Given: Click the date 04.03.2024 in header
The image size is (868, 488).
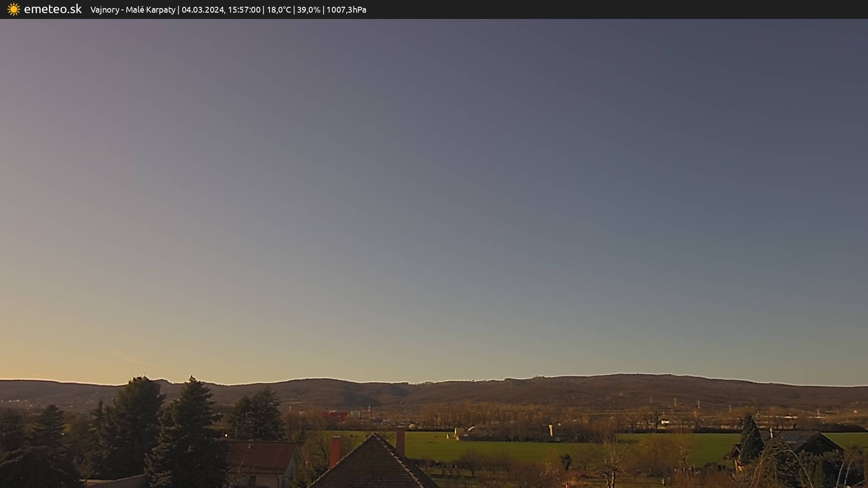Looking at the screenshot, I should point(202,9).
